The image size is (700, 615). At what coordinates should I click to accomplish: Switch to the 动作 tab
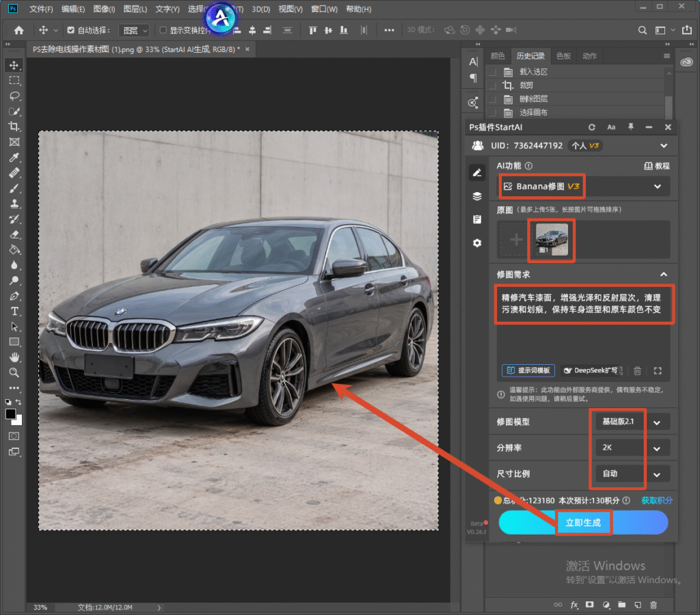[x=590, y=56]
